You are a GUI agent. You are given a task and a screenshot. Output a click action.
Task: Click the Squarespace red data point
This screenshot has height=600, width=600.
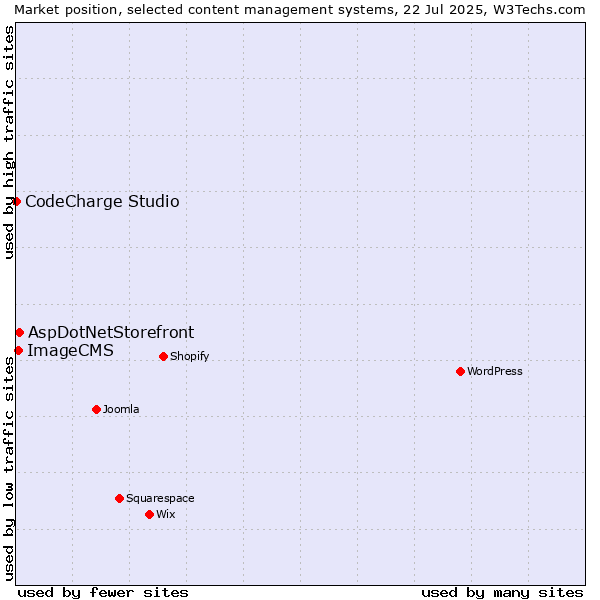click(119, 499)
